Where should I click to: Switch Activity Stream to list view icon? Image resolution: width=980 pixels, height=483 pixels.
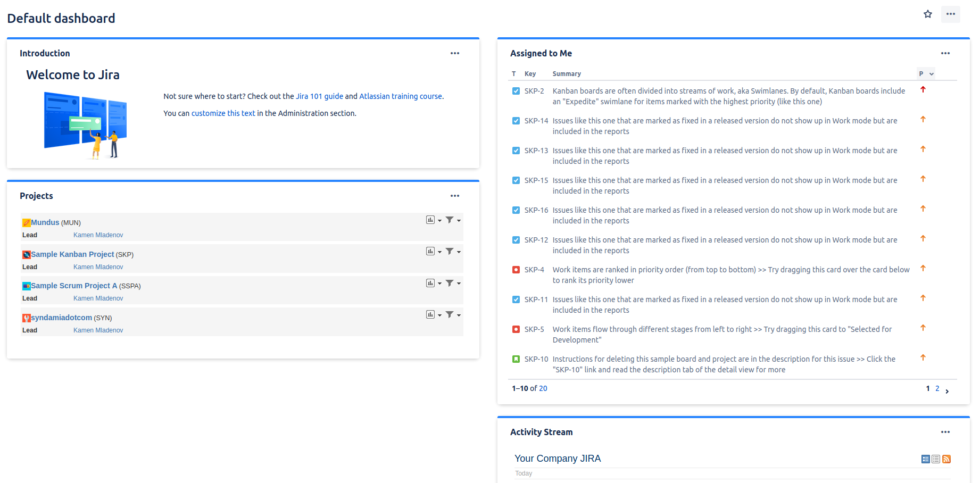point(936,459)
